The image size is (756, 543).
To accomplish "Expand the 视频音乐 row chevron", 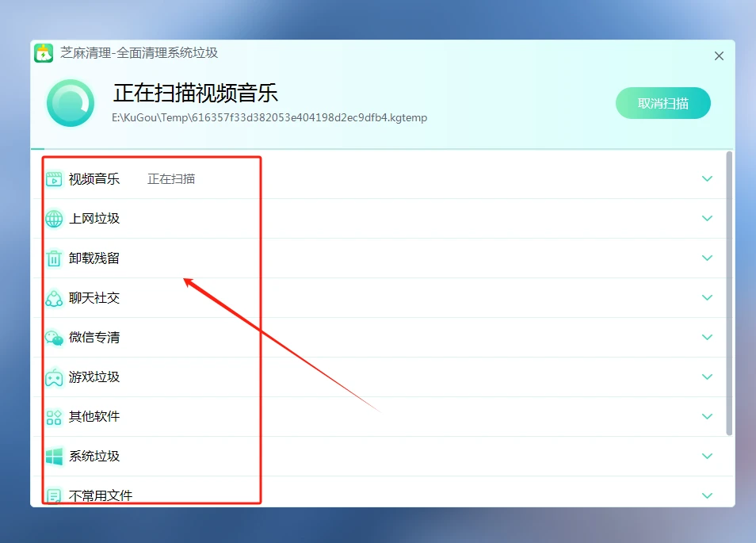I will tap(707, 179).
